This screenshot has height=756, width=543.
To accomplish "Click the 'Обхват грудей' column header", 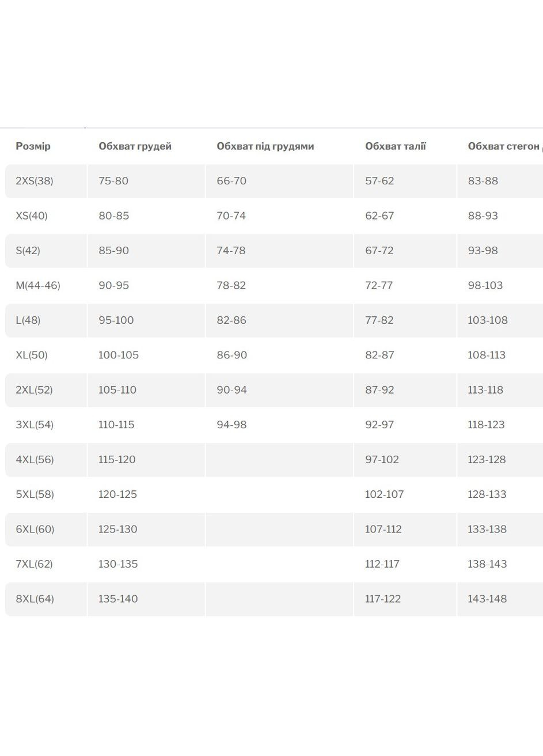I will [135, 146].
